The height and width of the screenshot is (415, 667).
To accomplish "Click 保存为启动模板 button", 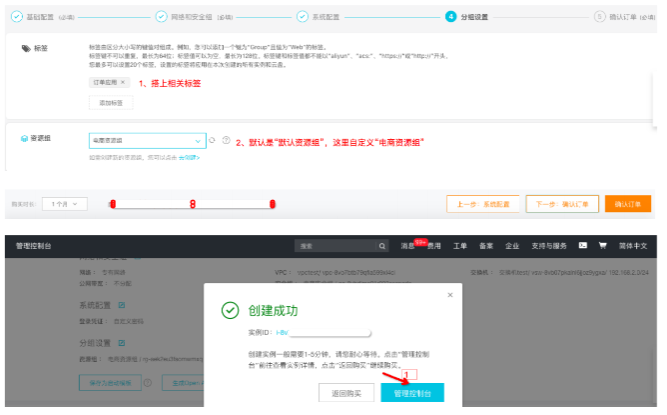I will 110,383.
